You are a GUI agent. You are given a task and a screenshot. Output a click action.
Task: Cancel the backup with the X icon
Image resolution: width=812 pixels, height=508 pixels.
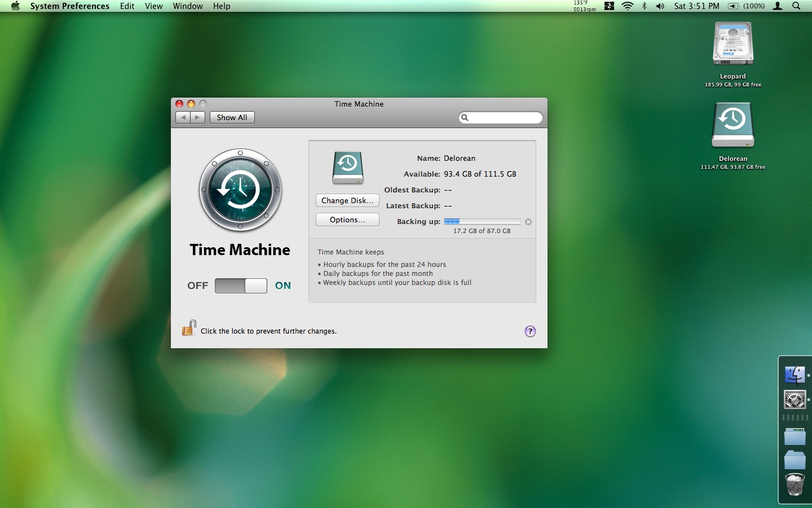(528, 222)
